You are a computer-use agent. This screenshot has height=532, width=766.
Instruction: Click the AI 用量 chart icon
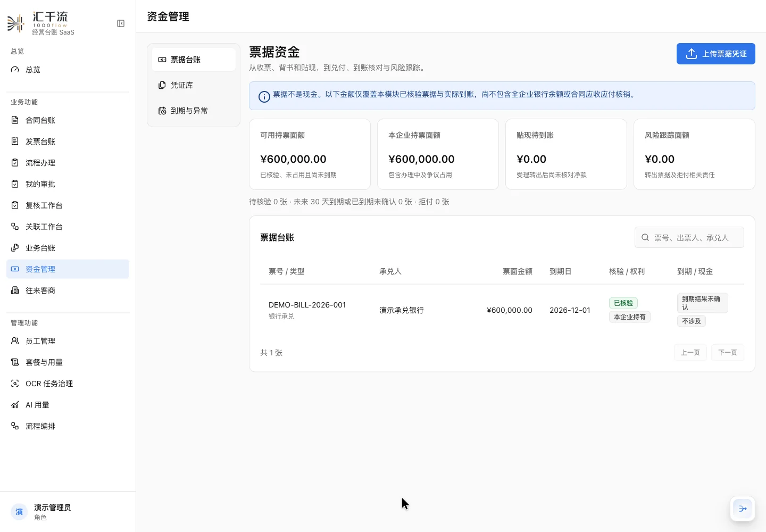tap(15, 405)
